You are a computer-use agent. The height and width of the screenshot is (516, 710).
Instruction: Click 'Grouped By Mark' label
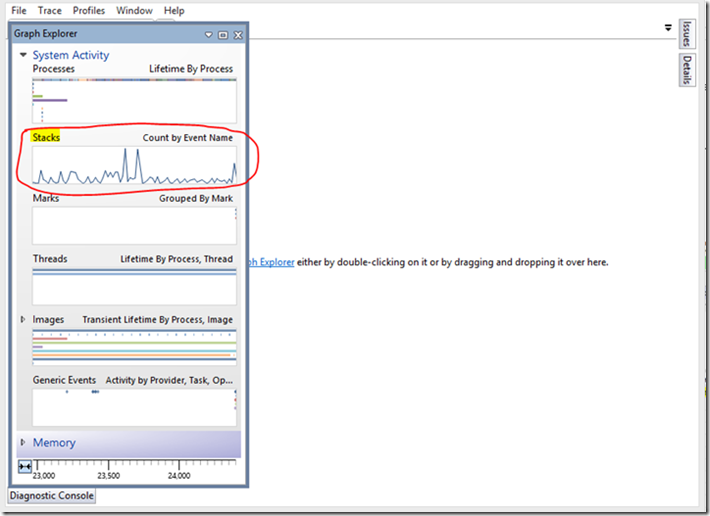click(196, 198)
